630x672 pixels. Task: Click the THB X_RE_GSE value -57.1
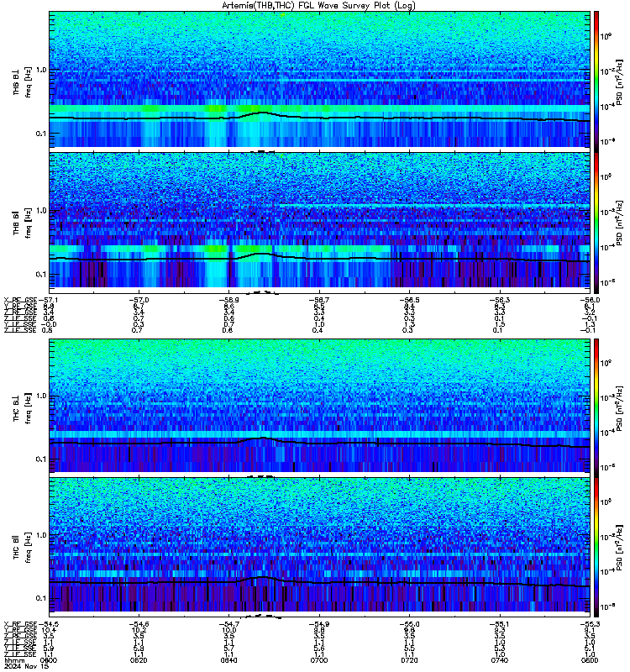pos(48,300)
